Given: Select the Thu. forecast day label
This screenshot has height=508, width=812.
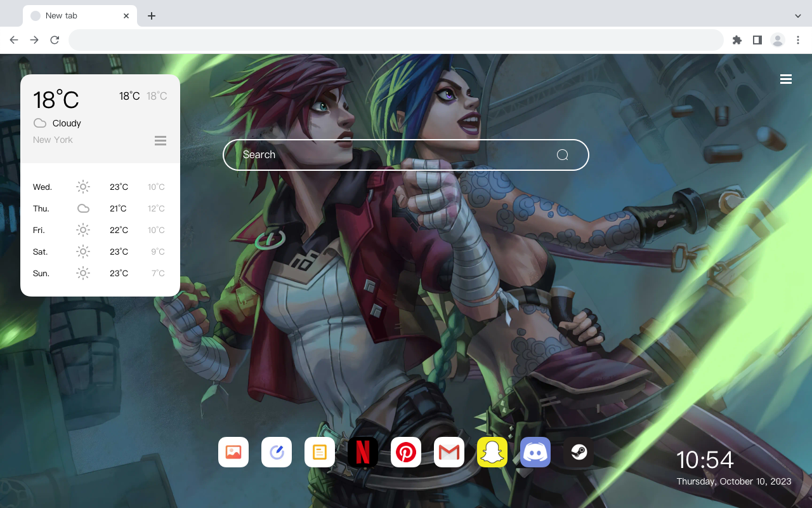Looking at the screenshot, I should click(x=41, y=208).
